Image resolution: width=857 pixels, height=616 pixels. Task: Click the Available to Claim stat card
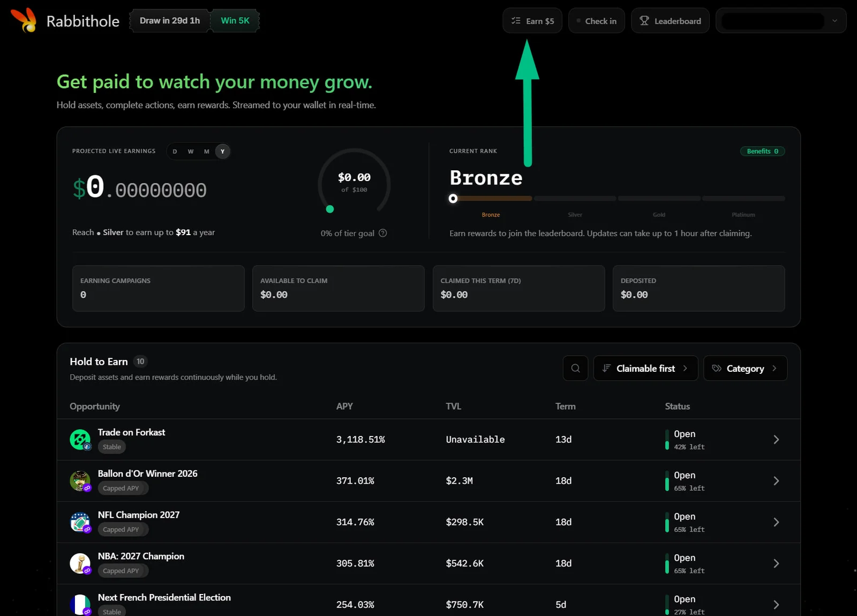point(339,288)
